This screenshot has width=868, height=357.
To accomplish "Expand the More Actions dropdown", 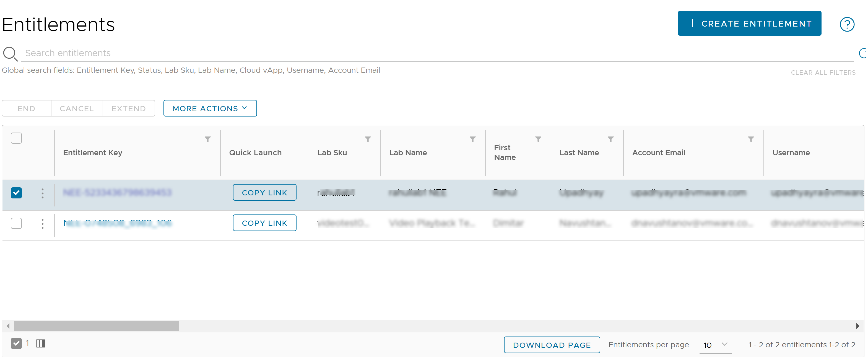I will click(210, 108).
